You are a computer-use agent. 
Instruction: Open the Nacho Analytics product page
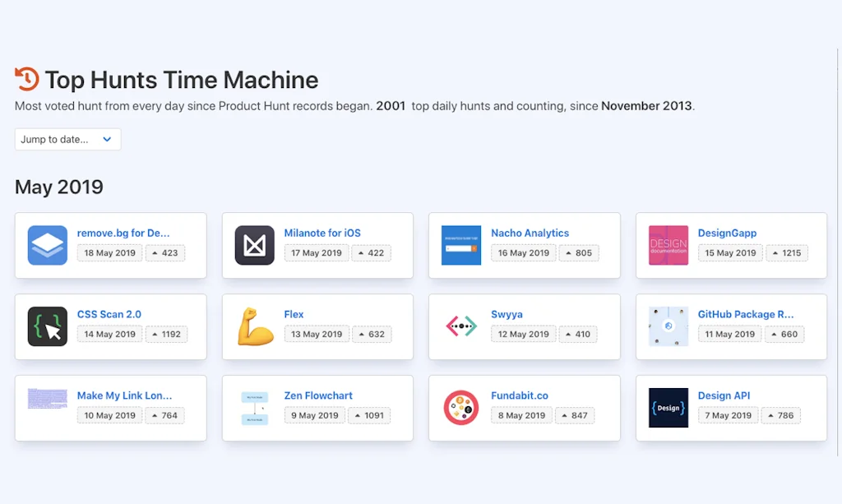click(x=530, y=233)
